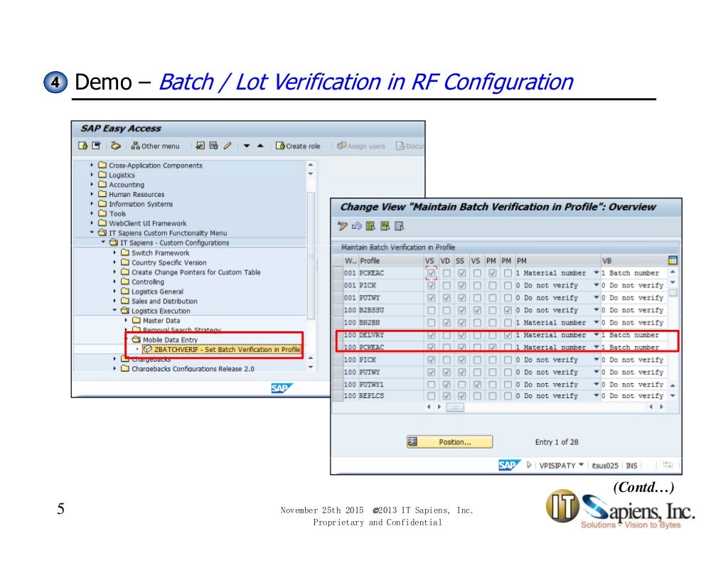728x563 pixels.
Task: Collapse the Logistics Execution tree node
Action: pyautogui.click(x=114, y=310)
